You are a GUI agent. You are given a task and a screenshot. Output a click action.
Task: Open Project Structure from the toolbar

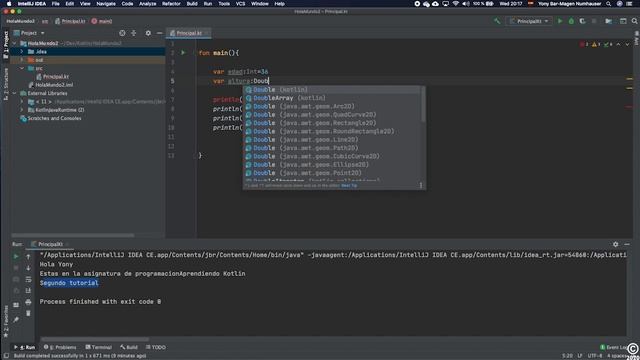(x=609, y=21)
